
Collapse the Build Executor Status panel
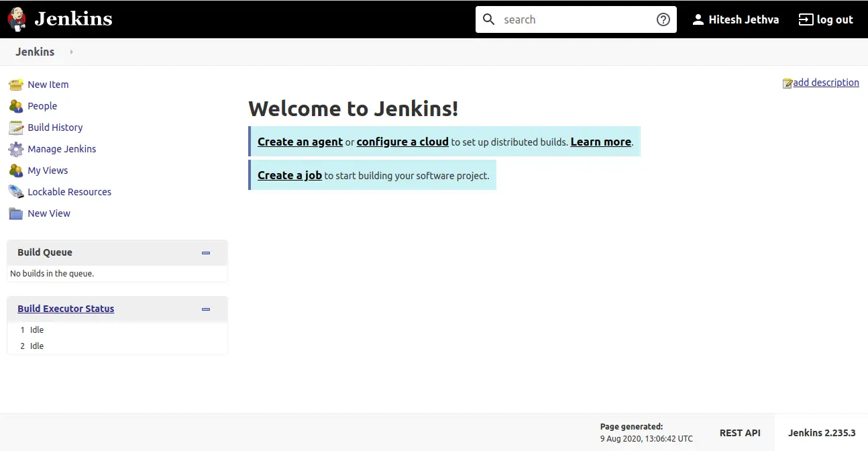(206, 309)
